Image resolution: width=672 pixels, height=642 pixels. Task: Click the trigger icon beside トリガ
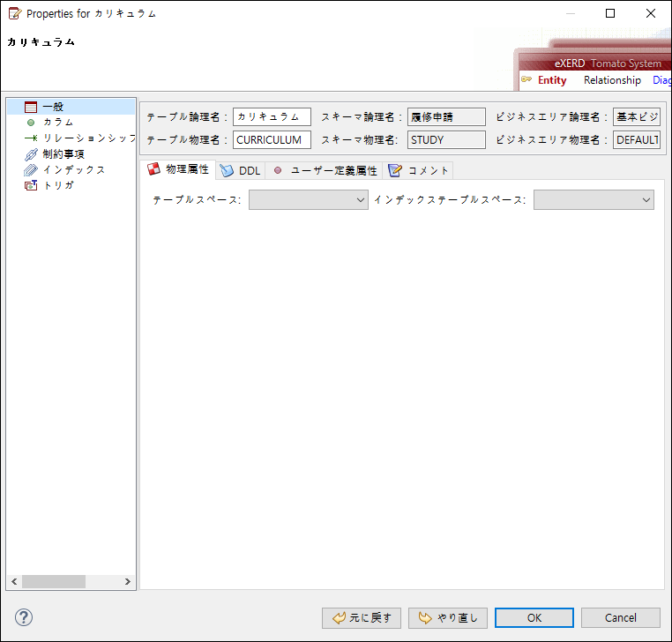click(31, 185)
